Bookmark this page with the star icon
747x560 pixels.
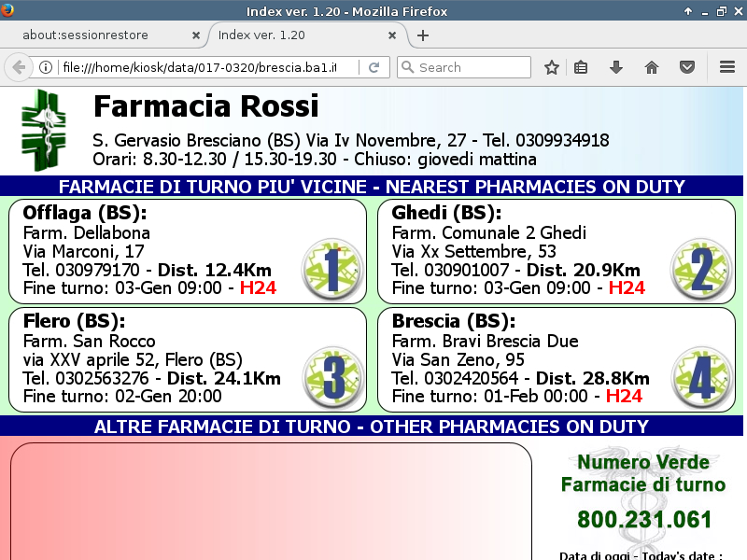552,67
